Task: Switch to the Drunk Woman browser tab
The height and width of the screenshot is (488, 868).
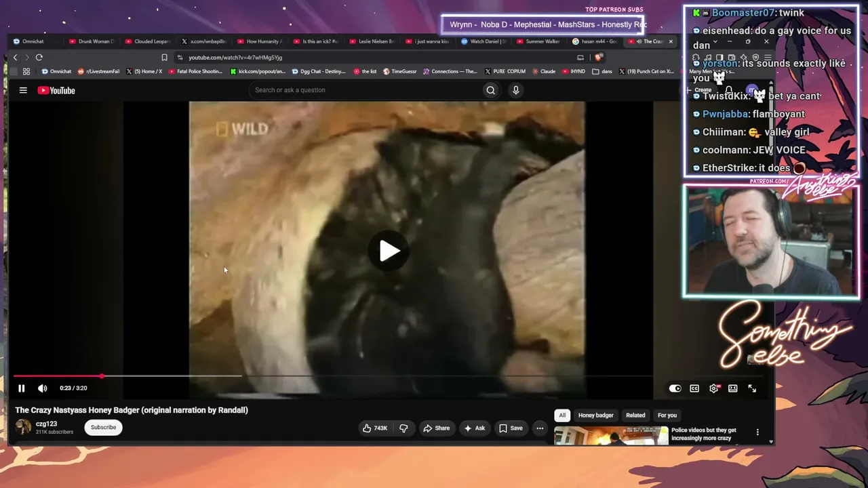Action: click(x=93, y=41)
